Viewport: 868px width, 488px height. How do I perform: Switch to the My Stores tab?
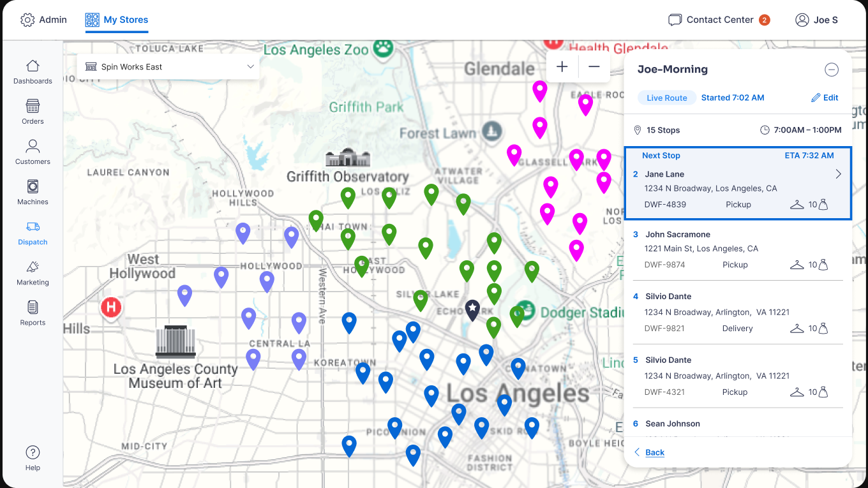[117, 20]
